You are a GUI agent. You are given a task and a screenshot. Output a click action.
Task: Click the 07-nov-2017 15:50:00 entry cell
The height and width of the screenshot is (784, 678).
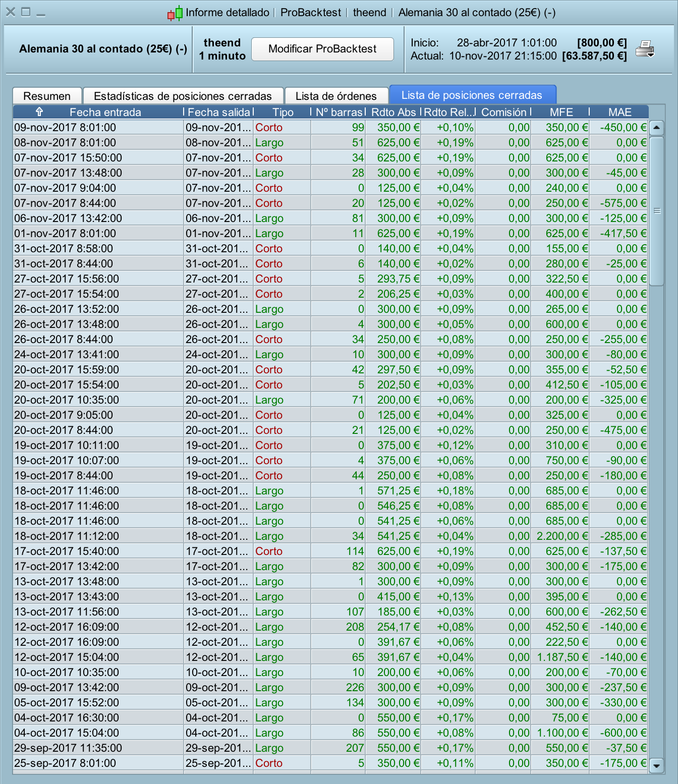coord(68,158)
